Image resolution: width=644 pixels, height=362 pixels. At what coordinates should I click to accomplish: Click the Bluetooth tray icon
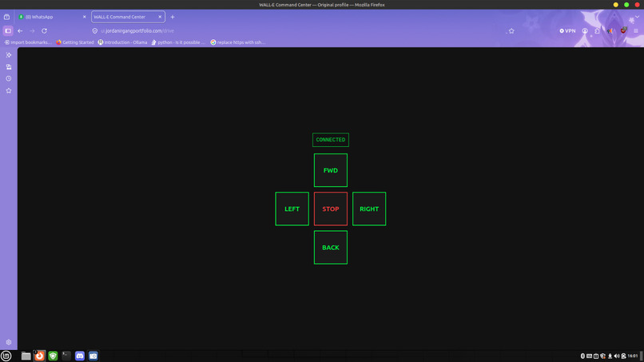point(582,356)
